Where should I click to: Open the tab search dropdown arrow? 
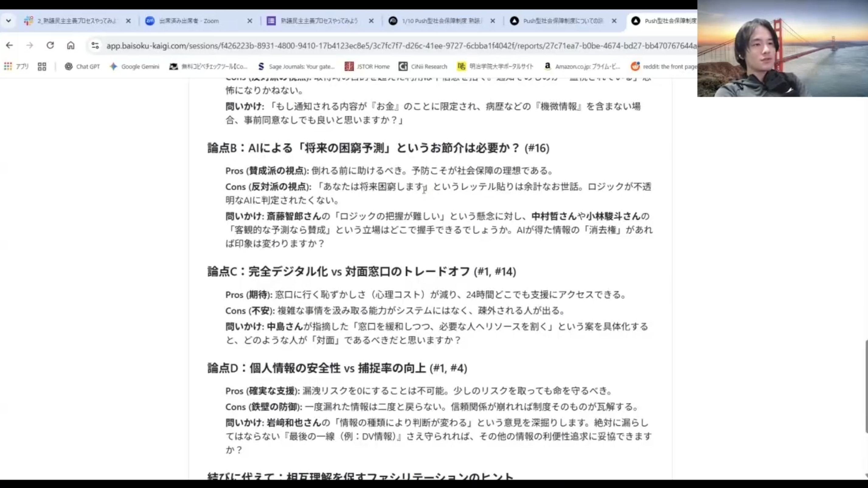coord(9,21)
